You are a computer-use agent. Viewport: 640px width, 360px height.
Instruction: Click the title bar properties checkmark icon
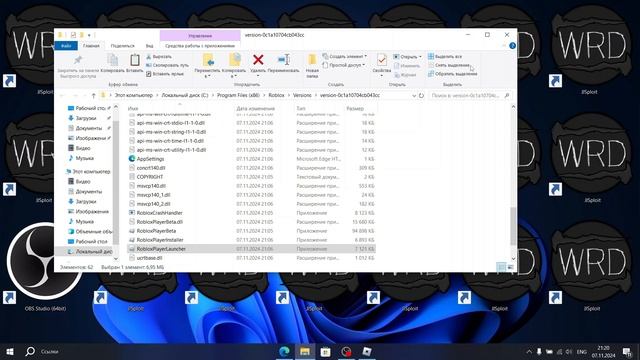tap(73, 35)
